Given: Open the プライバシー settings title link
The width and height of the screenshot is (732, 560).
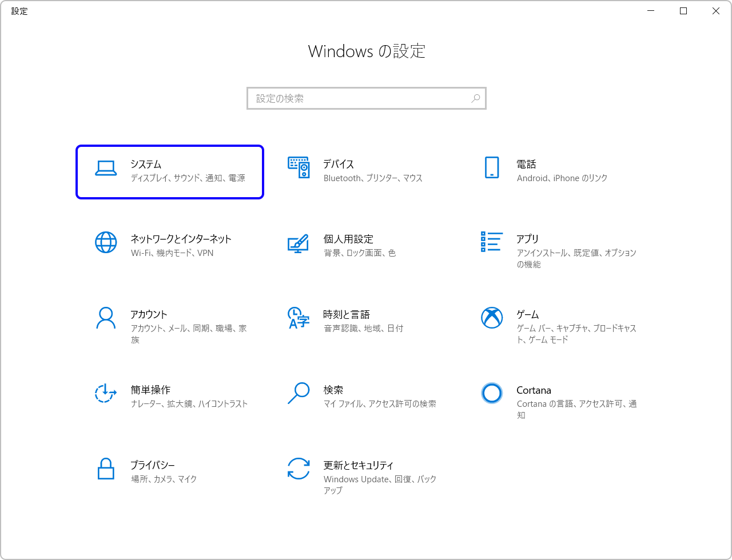Looking at the screenshot, I should (152, 465).
